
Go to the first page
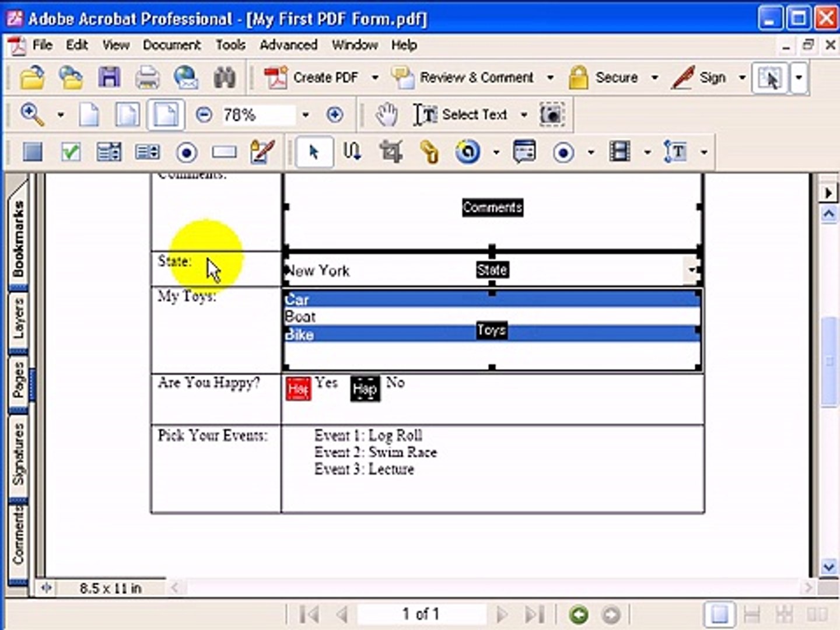(309, 614)
